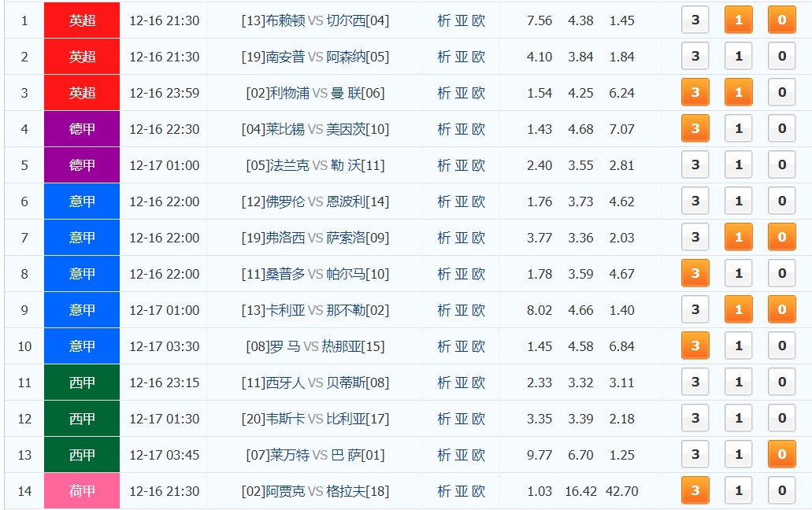Viewport: 812px width, 510px height.
Task: Click the 1.40 away odds for 那不勒
Action: (622, 310)
